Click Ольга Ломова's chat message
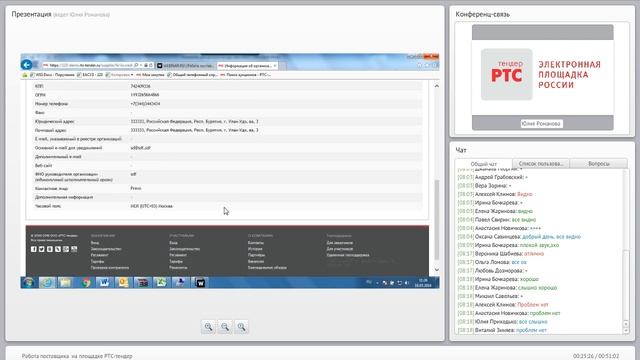Screen dimensions: 640x360 coord(492,262)
